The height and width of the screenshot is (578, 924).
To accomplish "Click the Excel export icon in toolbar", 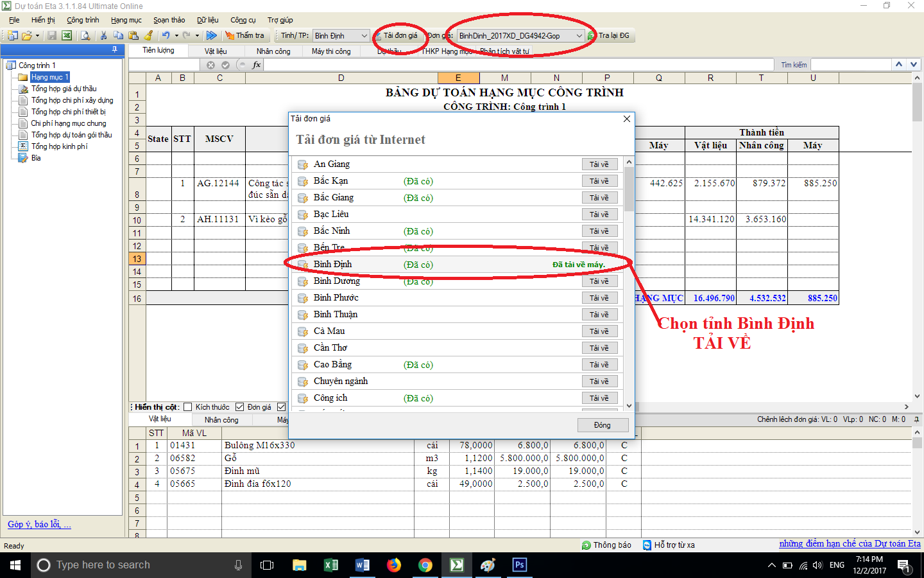I will point(66,36).
